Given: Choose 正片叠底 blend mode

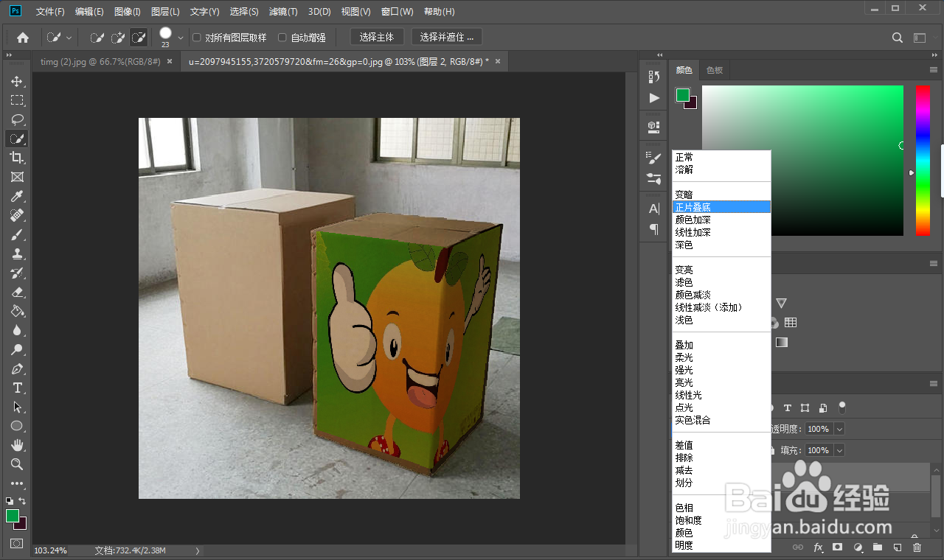Looking at the screenshot, I should pyautogui.click(x=721, y=207).
